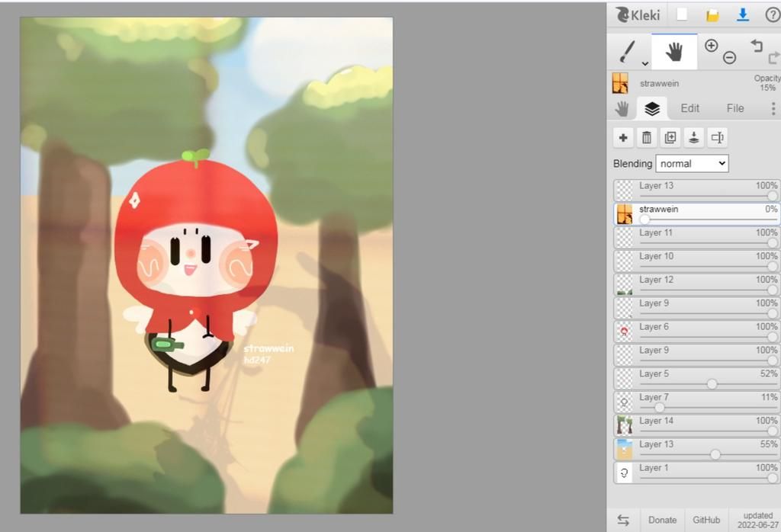
Task: Click the Layer 1 opacity slider handle
Action: (x=773, y=478)
